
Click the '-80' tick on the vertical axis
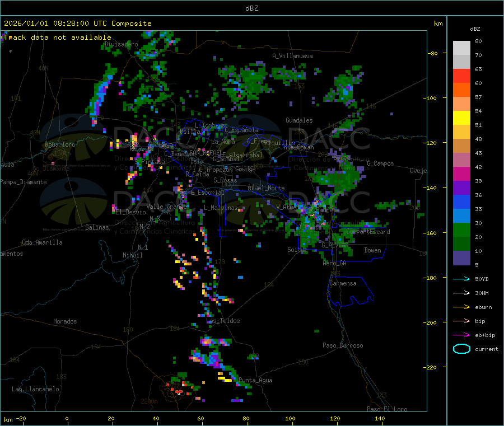(433, 53)
